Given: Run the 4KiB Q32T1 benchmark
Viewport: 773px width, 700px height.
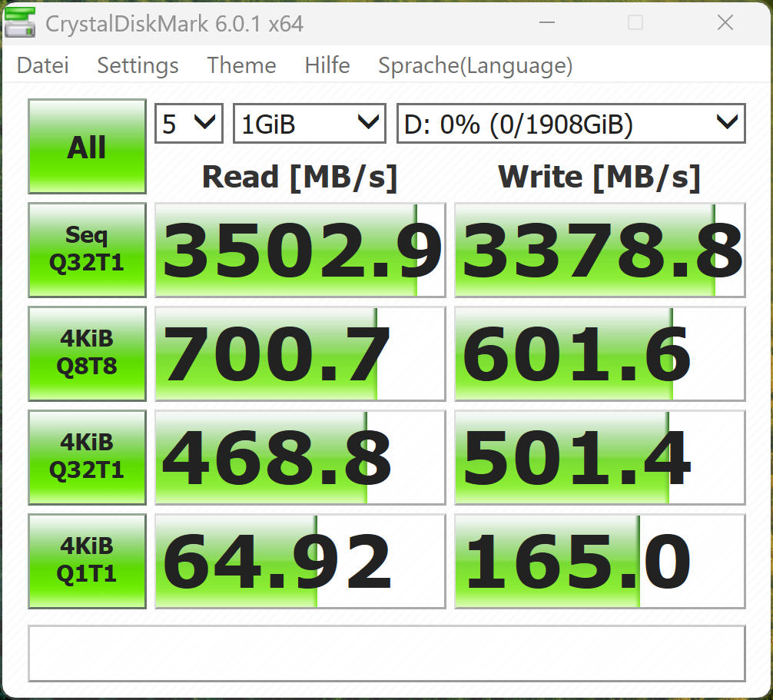Looking at the screenshot, I should pos(87,457).
